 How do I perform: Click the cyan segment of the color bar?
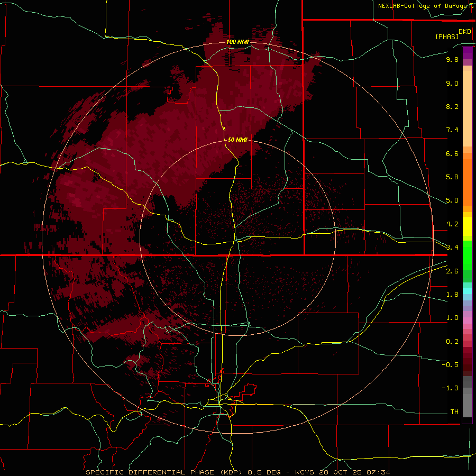point(467,290)
